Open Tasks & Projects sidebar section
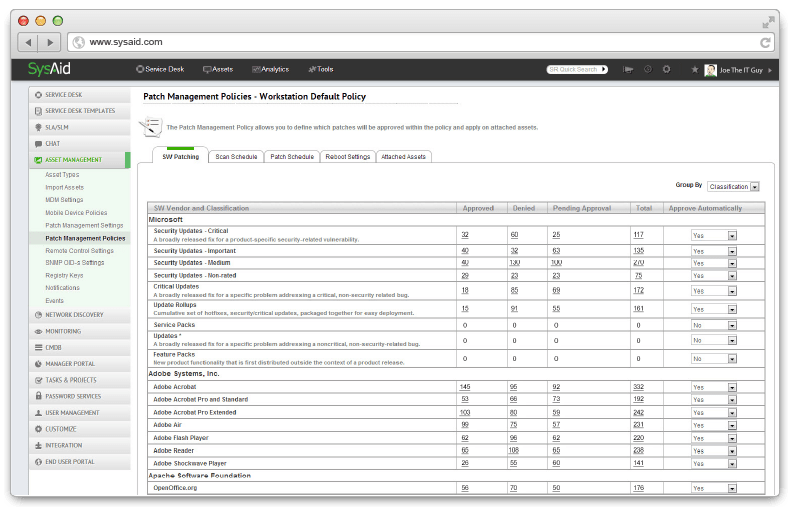790x507 pixels. click(x=80, y=381)
